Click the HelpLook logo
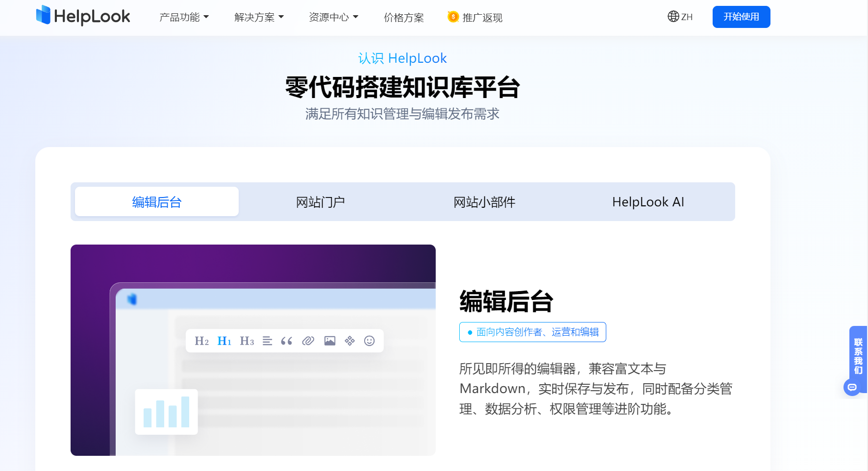 pyautogui.click(x=83, y=16)
